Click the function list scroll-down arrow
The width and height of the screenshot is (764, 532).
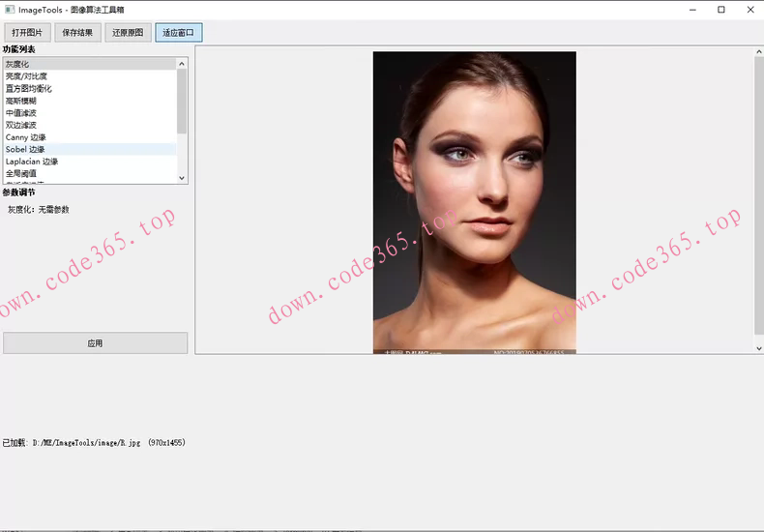[182, 178]
